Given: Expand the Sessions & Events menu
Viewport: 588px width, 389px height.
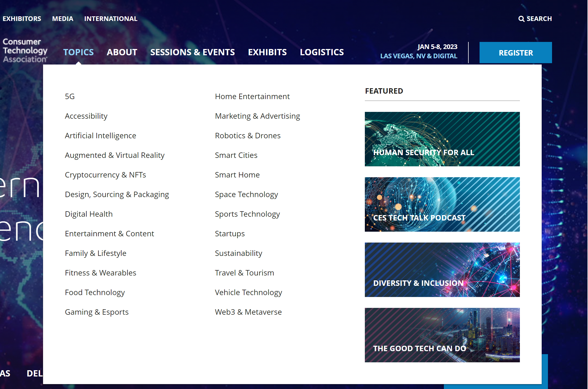Looking at the screenshot, I should click(192, 52).
